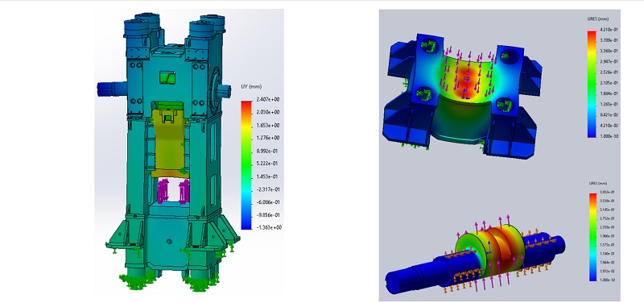Click the eccentric shaft displacement plot

[475, 255]
